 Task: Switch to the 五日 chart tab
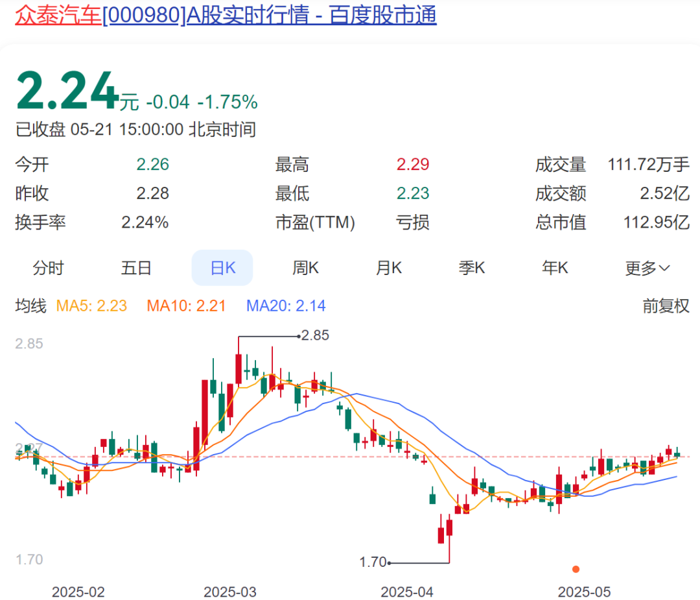pos(136,268)
